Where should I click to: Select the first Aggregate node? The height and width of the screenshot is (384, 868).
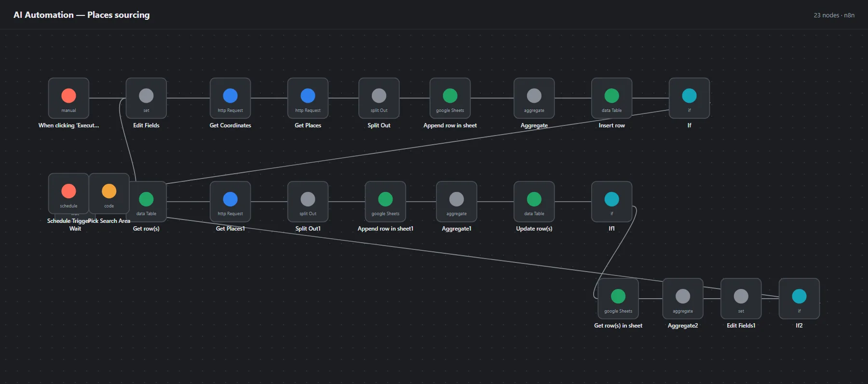click(534, 98)
